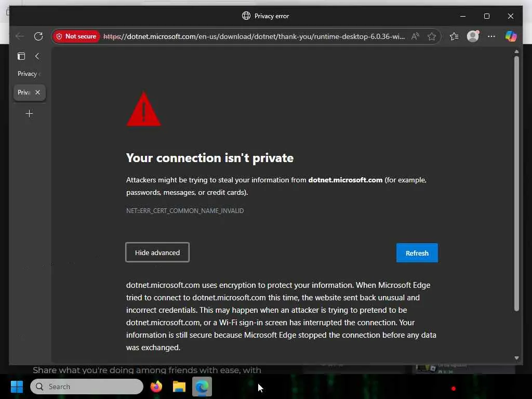
Task: Click the globe icon in title bar
Action: pos(246,16)
